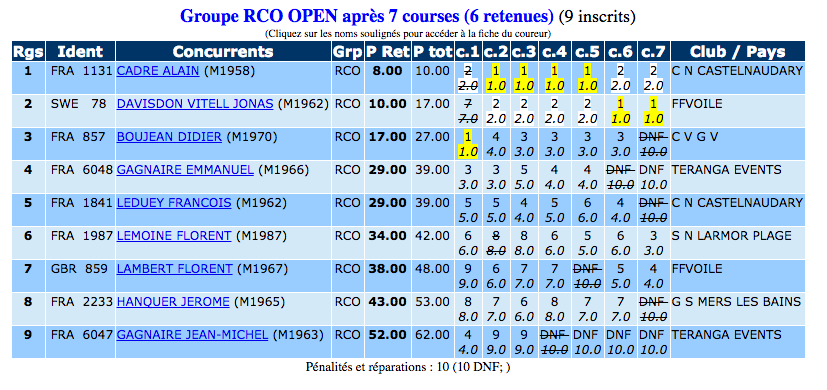Select LEDUEY FRANCOIS competitor link

point(174,203)
